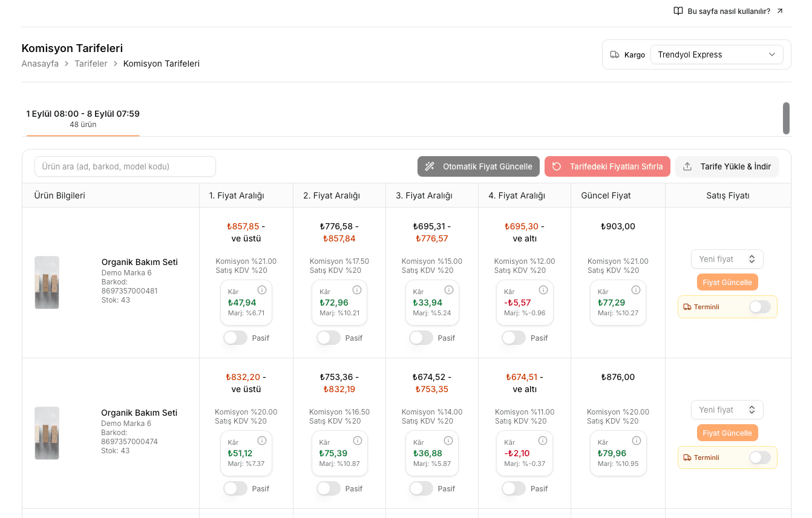Click Fiyat Güncelle in the ₺876,00 row
Viewport: 812px width, 518px height.
coord(727,433)
